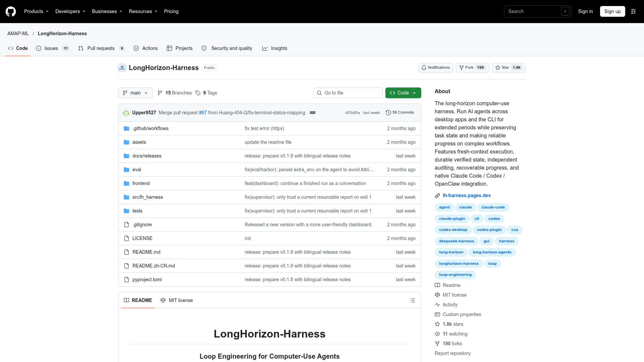Image resolution: width=644 pixels, height=362 pixels.
Task: Expand the Developers menu
Action: 70,11
